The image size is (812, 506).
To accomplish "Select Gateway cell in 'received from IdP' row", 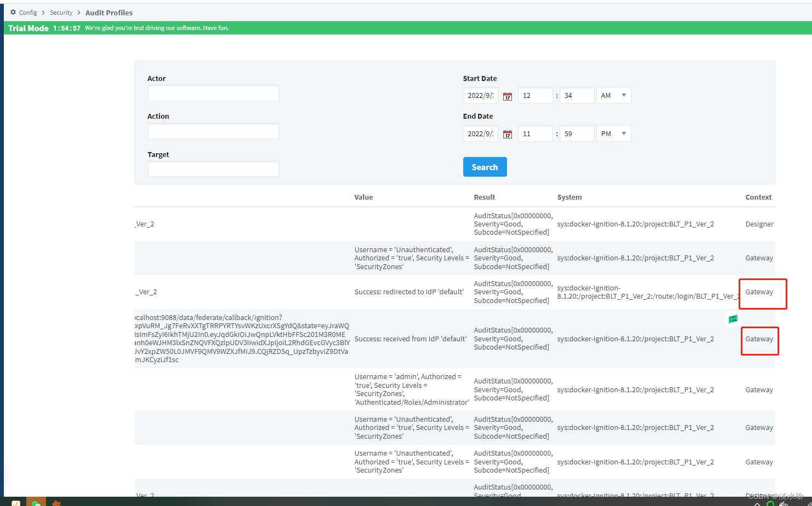I will pos(759,339).
